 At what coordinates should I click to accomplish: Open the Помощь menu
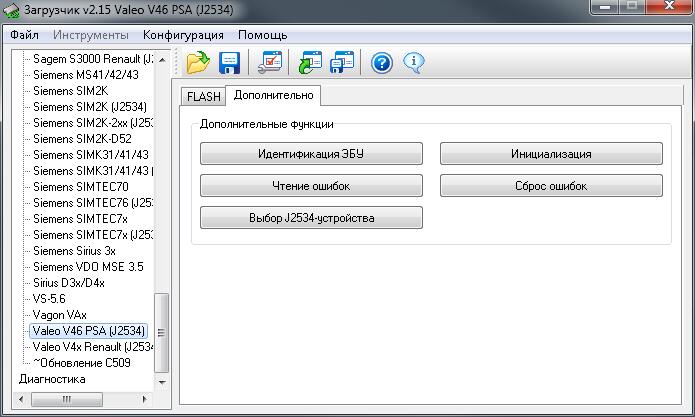click(262, 35)
